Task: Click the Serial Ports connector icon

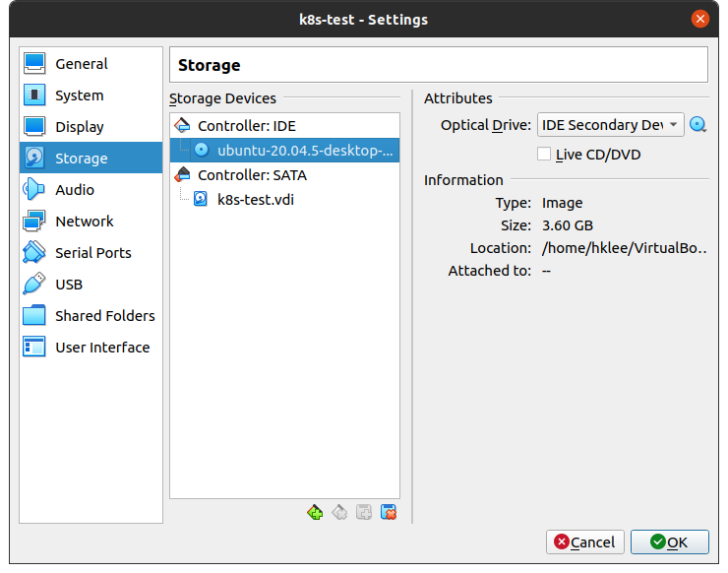Action: 34,252
